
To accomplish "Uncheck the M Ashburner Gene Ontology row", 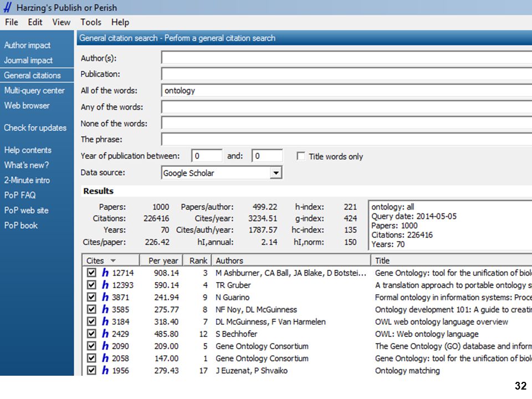I will (91, 273).
